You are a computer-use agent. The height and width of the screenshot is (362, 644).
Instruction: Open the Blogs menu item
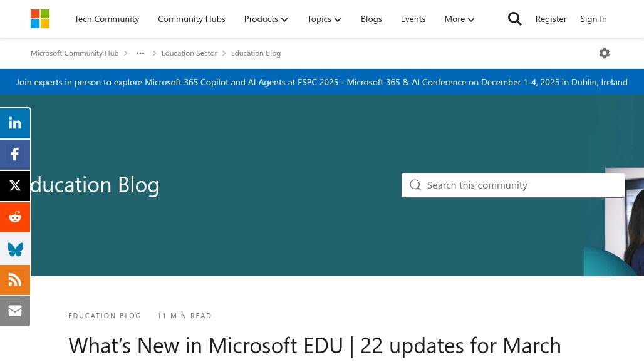point(371,19)
